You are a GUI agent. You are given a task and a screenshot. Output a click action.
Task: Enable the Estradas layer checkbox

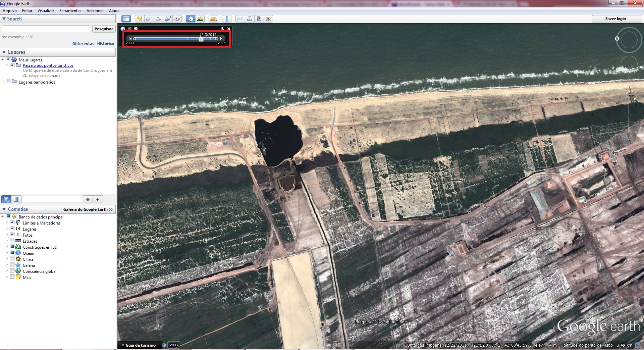pos(12,240)
